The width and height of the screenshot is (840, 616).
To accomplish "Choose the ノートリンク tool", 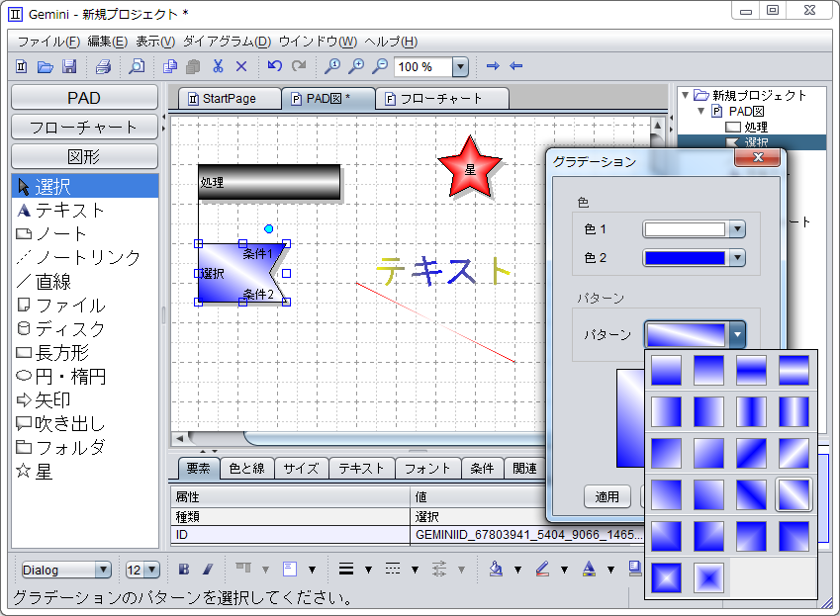I will pos(85,257).
